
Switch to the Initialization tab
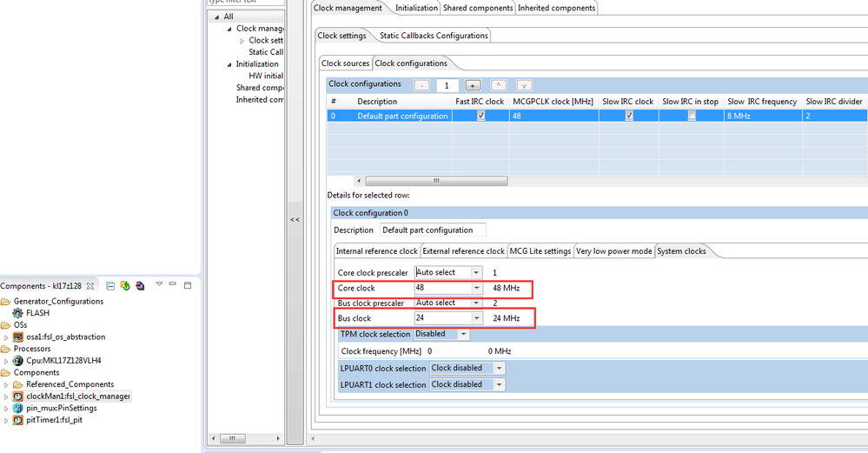point(416,8)
